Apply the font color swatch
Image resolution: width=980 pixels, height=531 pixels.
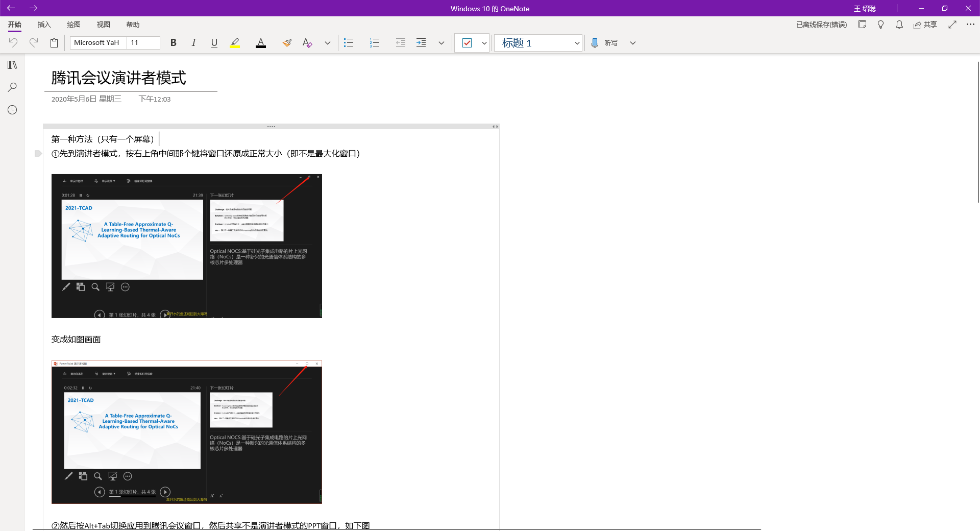pyautogui.click(x=261, y=43)
